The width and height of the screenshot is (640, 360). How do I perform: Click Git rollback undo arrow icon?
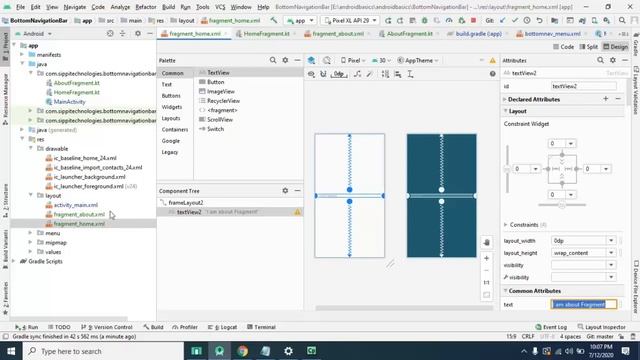coord(539,20)
